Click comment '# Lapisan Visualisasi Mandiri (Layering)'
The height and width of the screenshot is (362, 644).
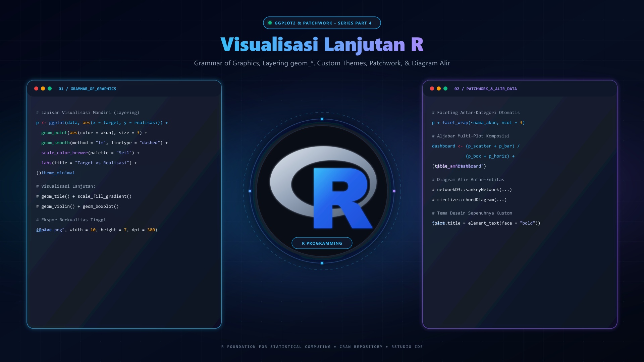(88, 113)
